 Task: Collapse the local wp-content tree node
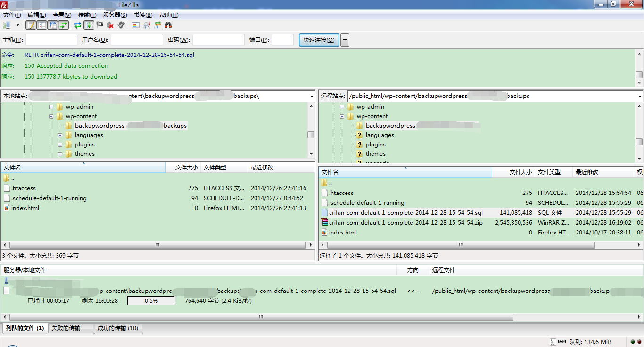[x=51, y=116]
